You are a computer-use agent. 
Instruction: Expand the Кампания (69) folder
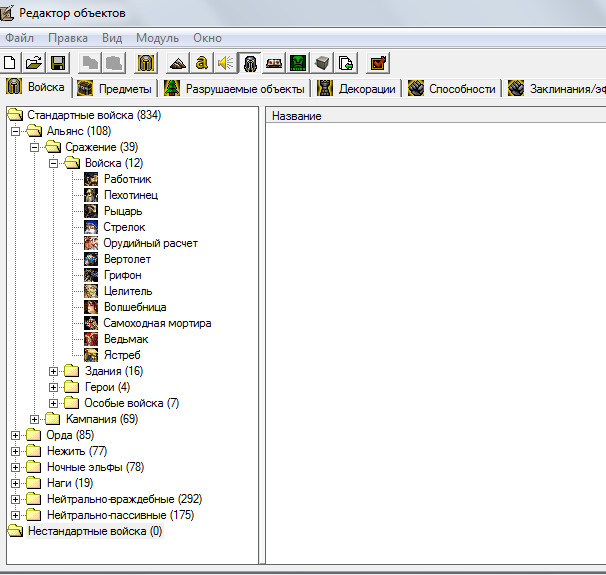pyautogui.click(x=34, y=419)
